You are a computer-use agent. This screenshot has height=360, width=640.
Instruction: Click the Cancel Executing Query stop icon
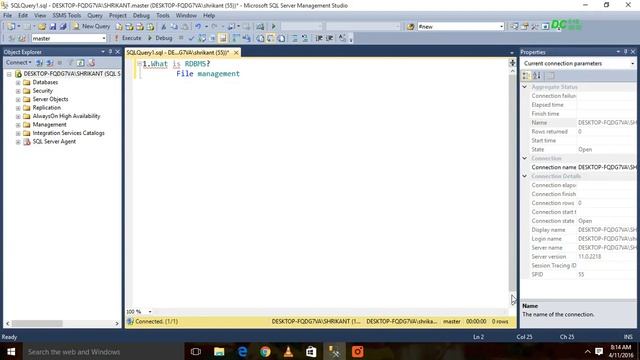181,38
